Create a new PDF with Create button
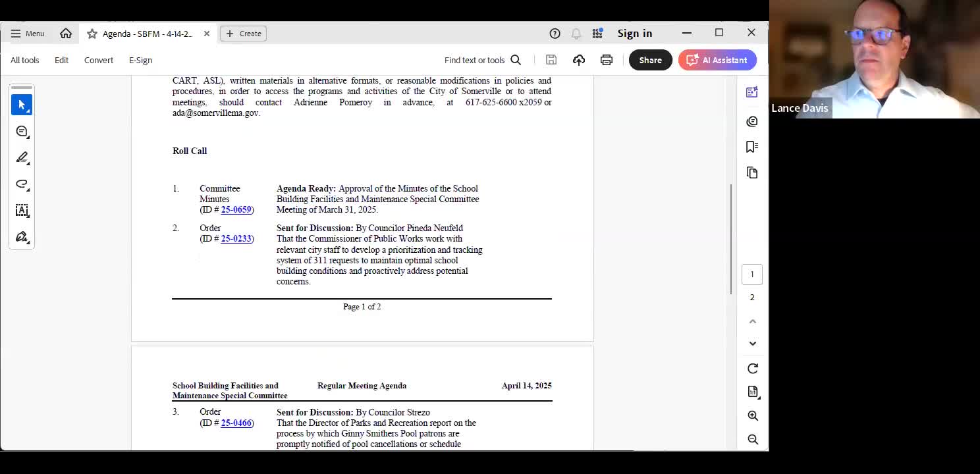 243,34
